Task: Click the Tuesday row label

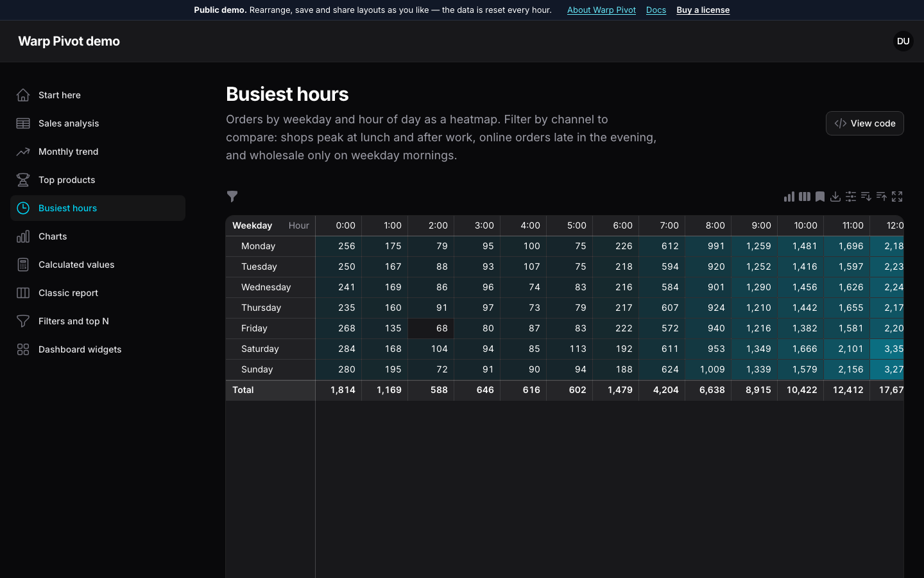Action: pos(270,267)
